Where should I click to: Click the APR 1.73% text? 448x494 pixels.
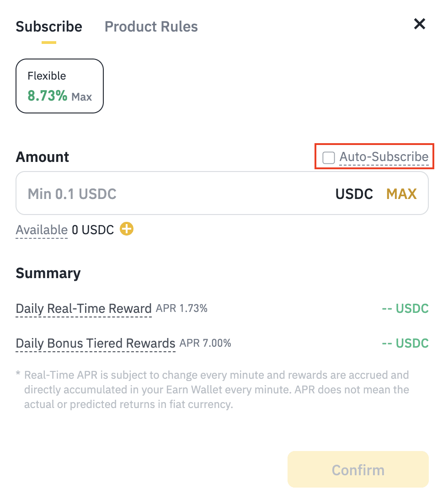(181, 309)
